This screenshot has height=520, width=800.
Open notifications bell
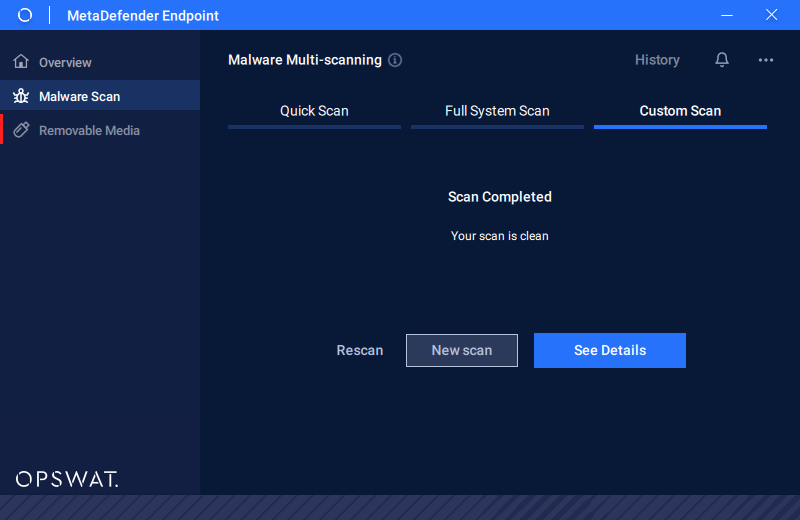point(721,60)
